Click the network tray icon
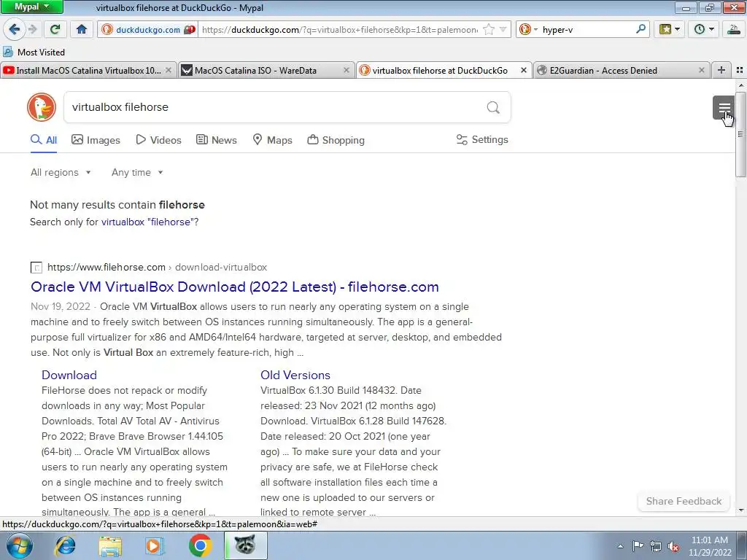Image resolution: width=747 pixels, height=560 pixels. point(656,546)
